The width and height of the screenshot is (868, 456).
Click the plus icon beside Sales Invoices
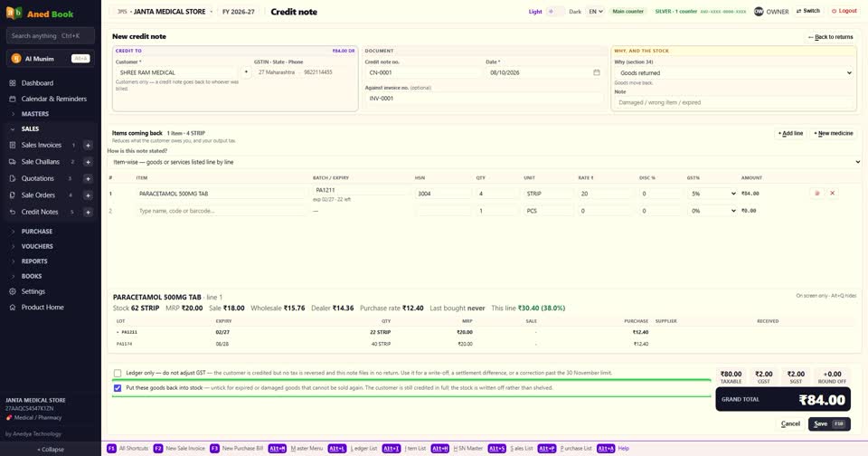point(88,145)
